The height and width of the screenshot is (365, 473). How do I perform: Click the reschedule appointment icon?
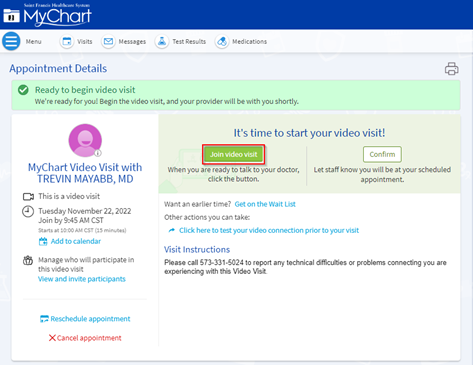44,319
